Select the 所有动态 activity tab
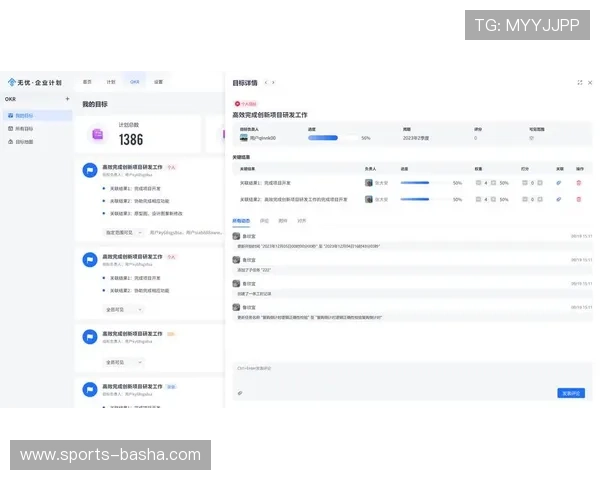 coord(241,221)
